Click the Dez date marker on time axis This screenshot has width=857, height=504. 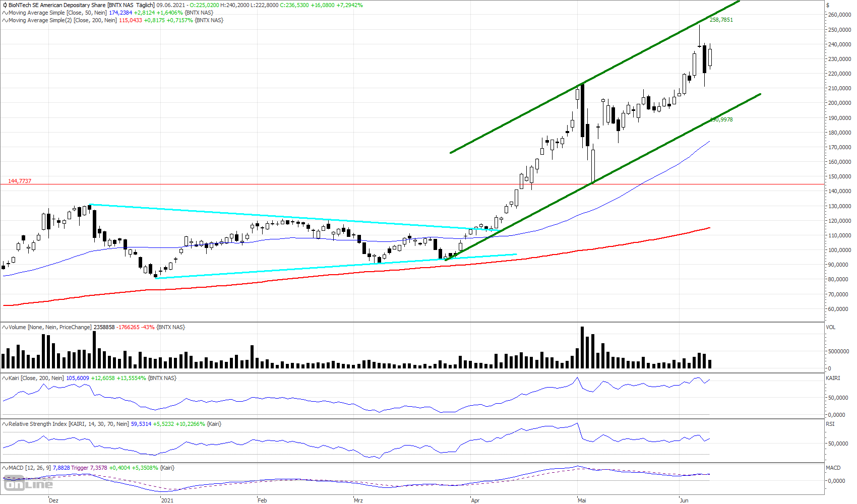tap(53, 500)
